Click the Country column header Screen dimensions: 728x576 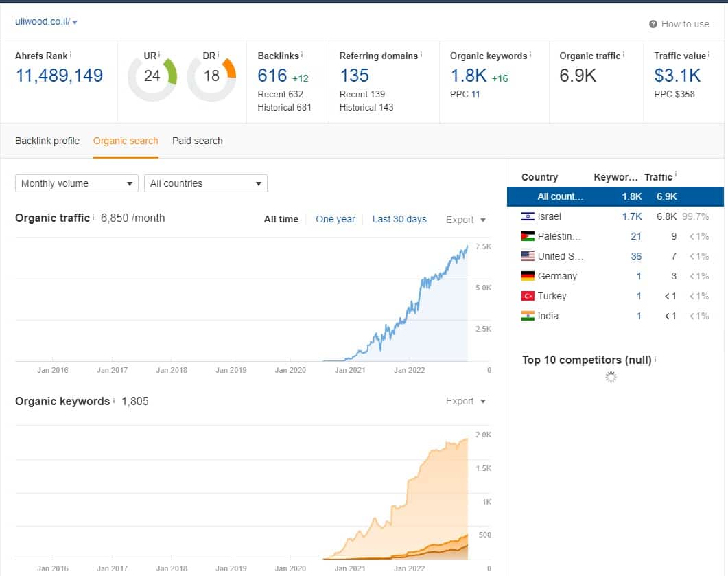539,177
